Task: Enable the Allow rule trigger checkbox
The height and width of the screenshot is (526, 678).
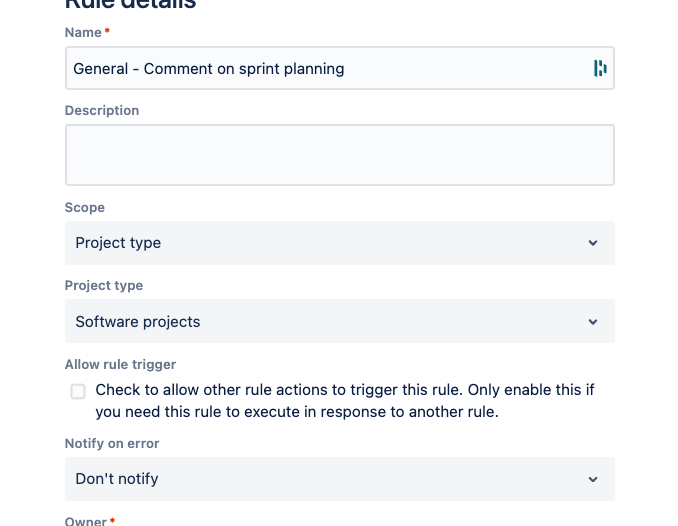Action: [x=78, y=391]
